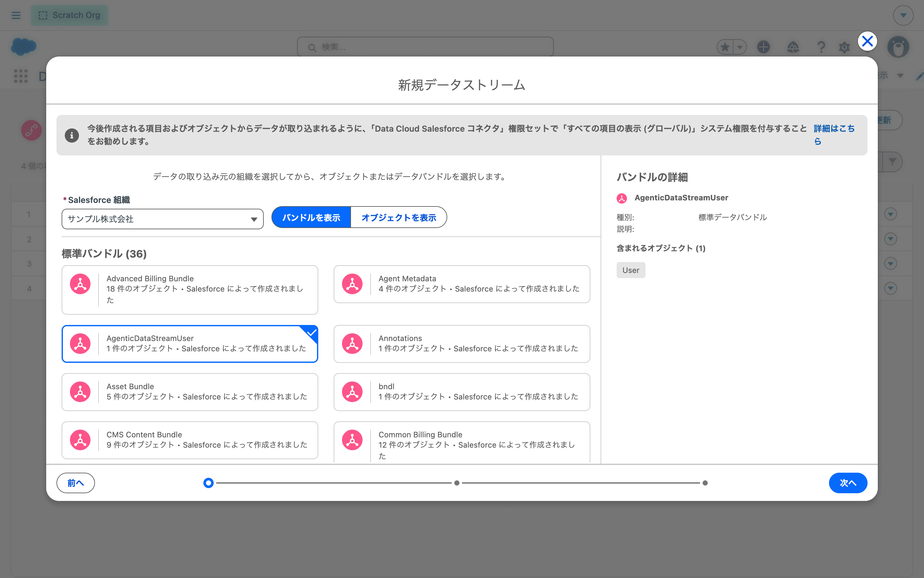Open the help question mark icon
This screenshot has width=924, height=578.
coord(821,47)
